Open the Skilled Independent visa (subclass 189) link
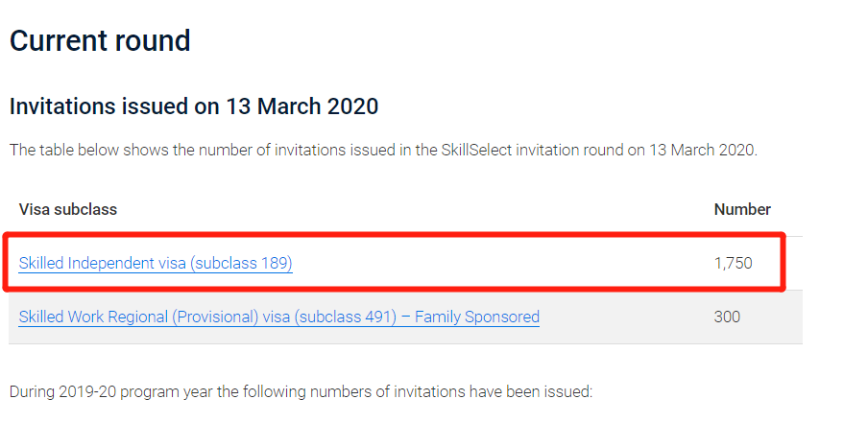868x423 pixels. (x=156, y=263)
